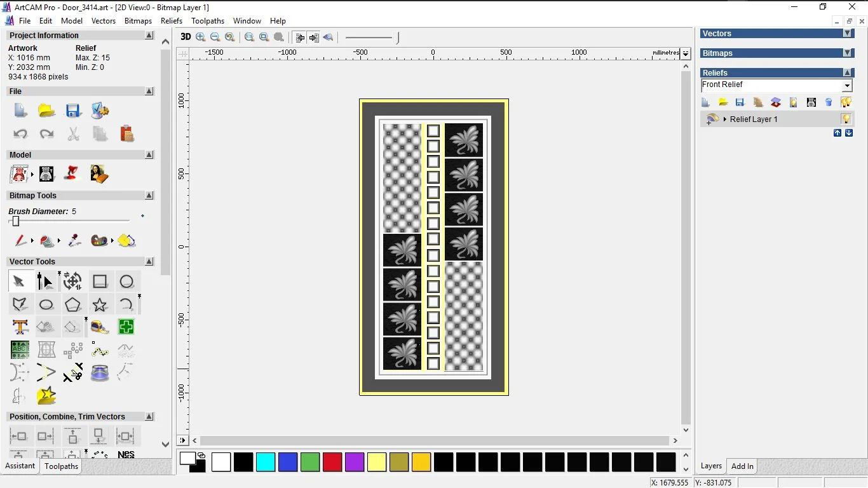
Task: Pick the cyan color swatch
Action: tap(266, 462)
